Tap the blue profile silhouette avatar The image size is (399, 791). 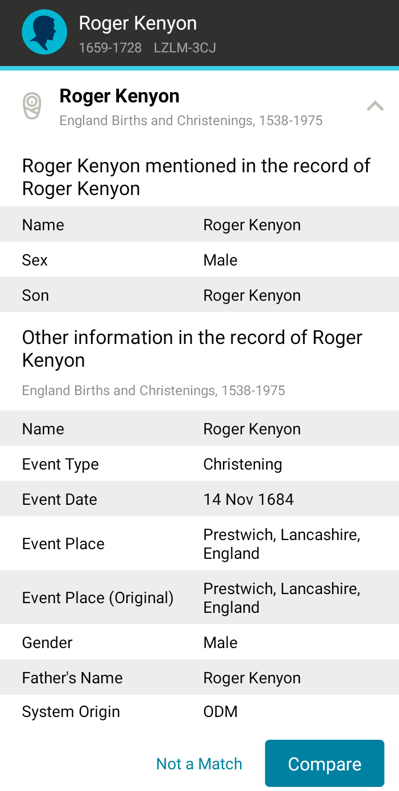pos(44,32)
